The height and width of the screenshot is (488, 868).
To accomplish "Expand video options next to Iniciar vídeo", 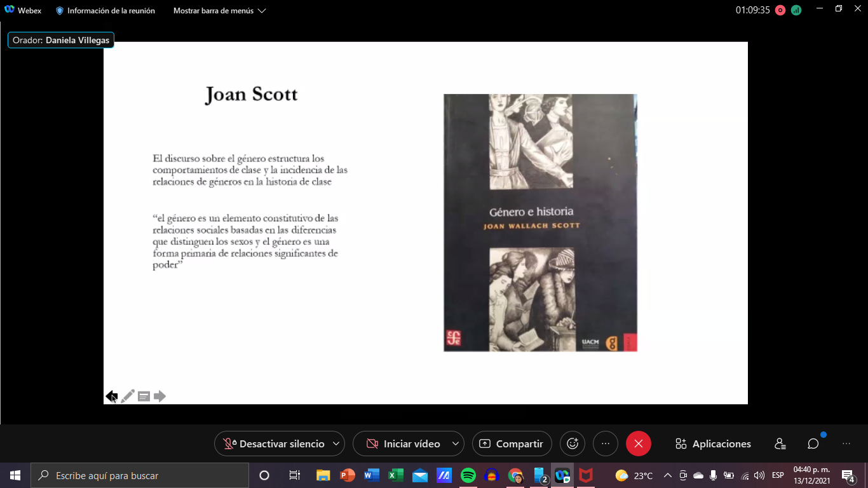I will [456, 444].
